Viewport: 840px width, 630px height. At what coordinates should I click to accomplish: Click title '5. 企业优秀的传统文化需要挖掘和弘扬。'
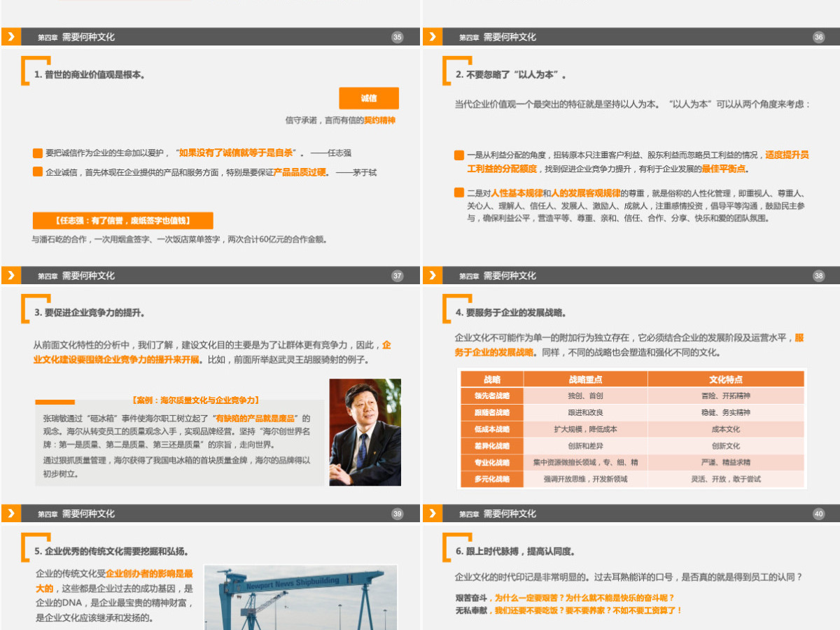click(111, 552)
